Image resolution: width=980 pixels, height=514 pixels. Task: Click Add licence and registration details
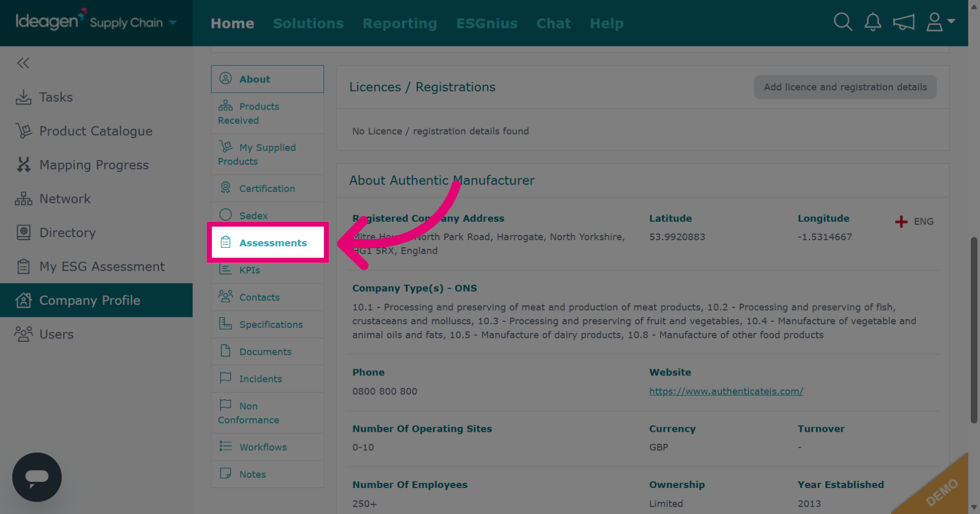tap(845, 87)
